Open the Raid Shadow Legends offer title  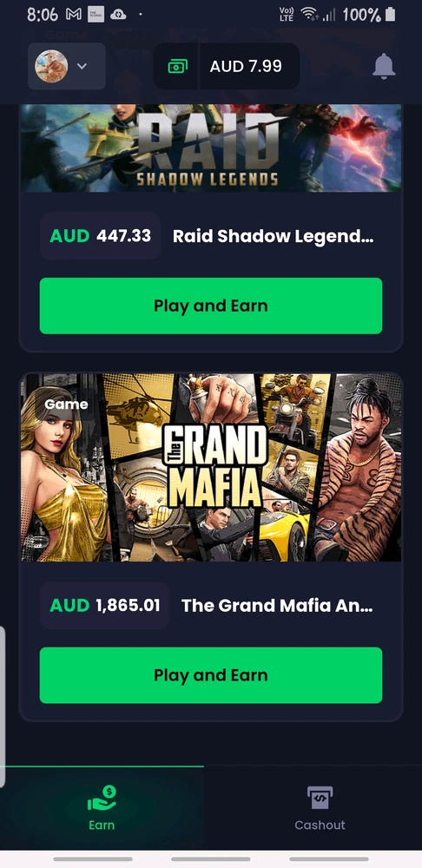tap(273, 236)
